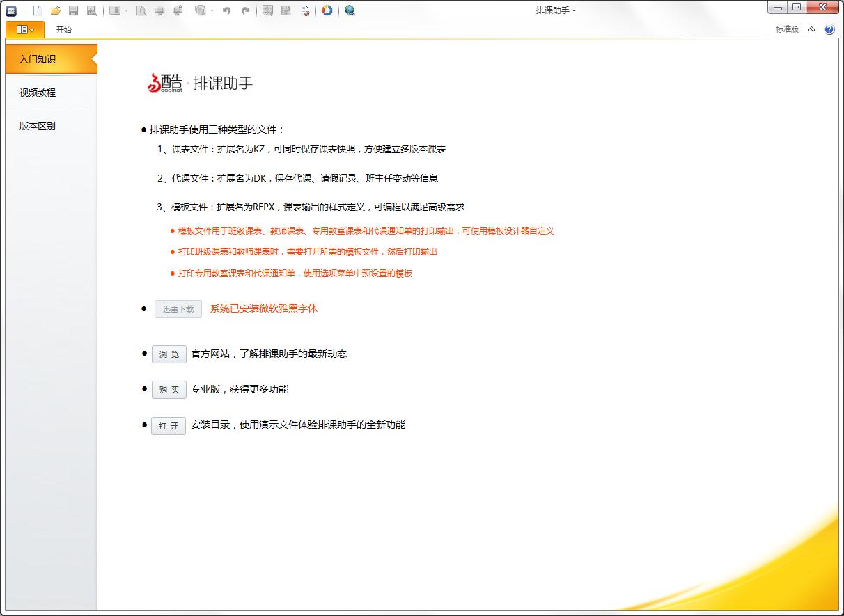Open the dropdown arrow beside the search icon
The width and height of the screenshot is (844, 616).
coord(212,11)
